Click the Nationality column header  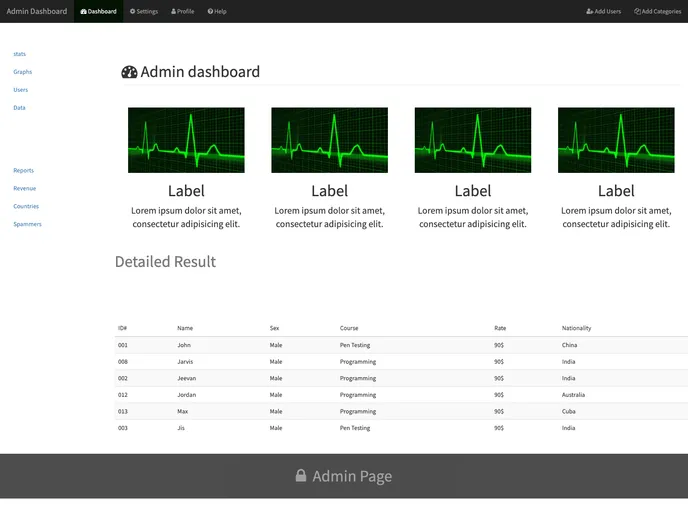pyautogui.click(x=577, y=328)
